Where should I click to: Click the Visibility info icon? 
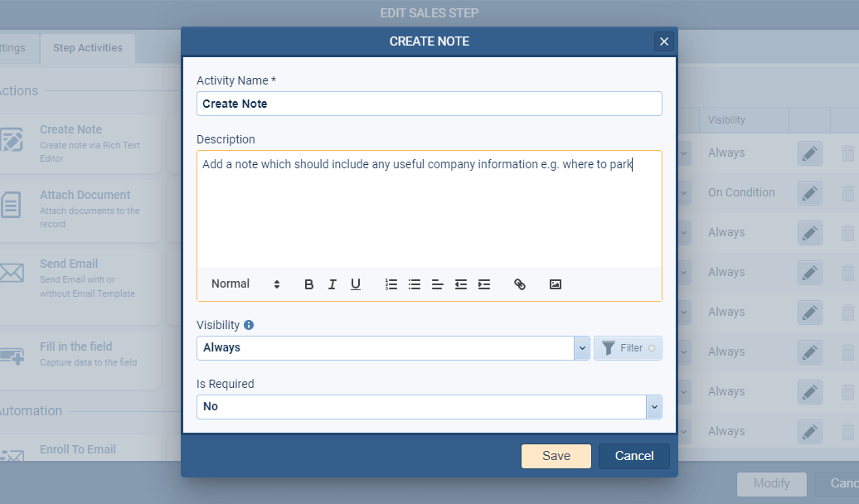[x=249, y=325]
